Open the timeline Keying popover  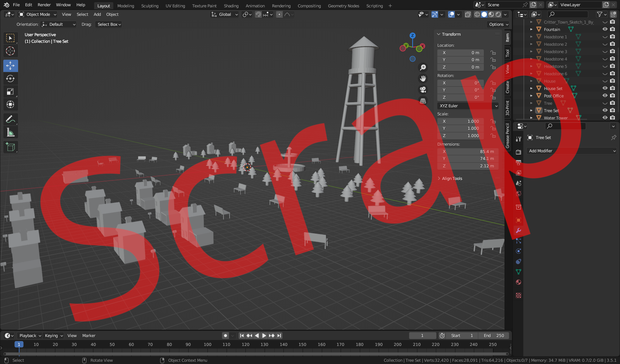pos(54,336)
